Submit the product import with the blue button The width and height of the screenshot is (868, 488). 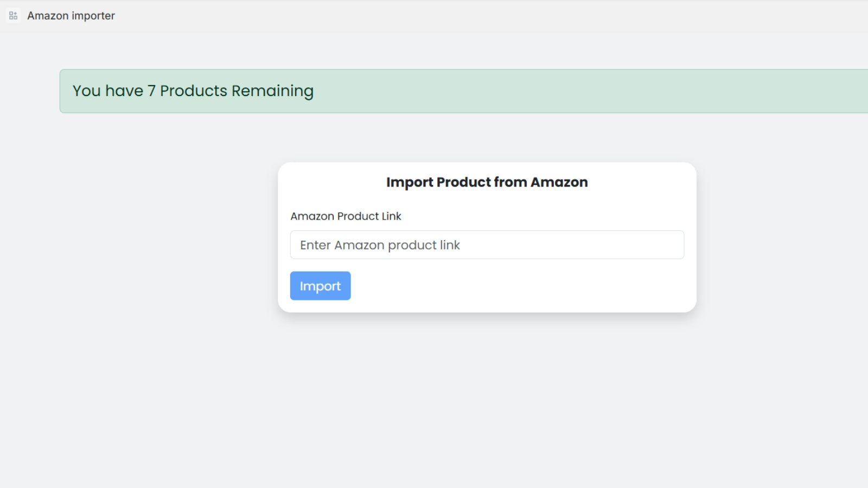320,286
